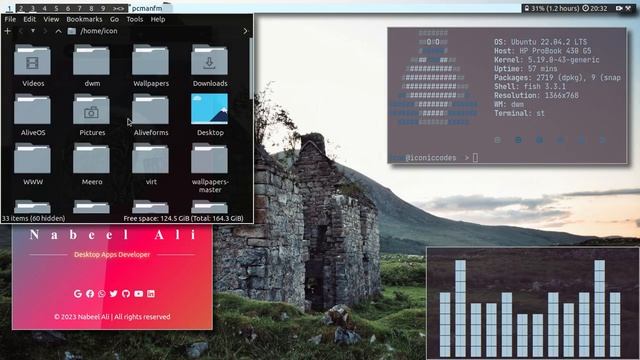Click the rightmost system tray icon
The height and width of the screenshot is (360, 640).
tap(629, 8)
